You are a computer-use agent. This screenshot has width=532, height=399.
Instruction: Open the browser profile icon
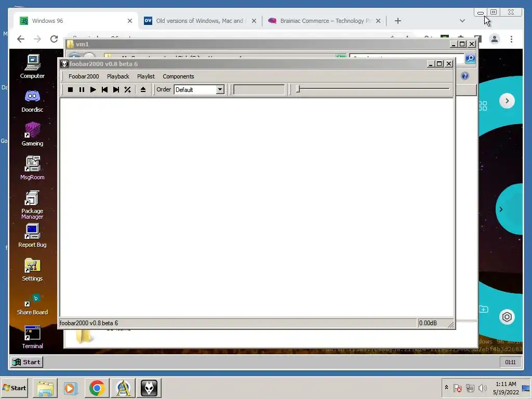tap(495, 39)
